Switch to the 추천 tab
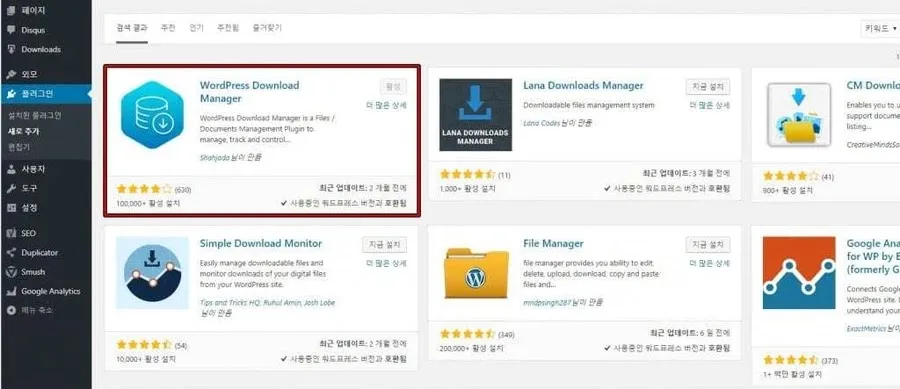Image resolution: width=900 pixels, height=389 pixels. click(x=168, y=28)
